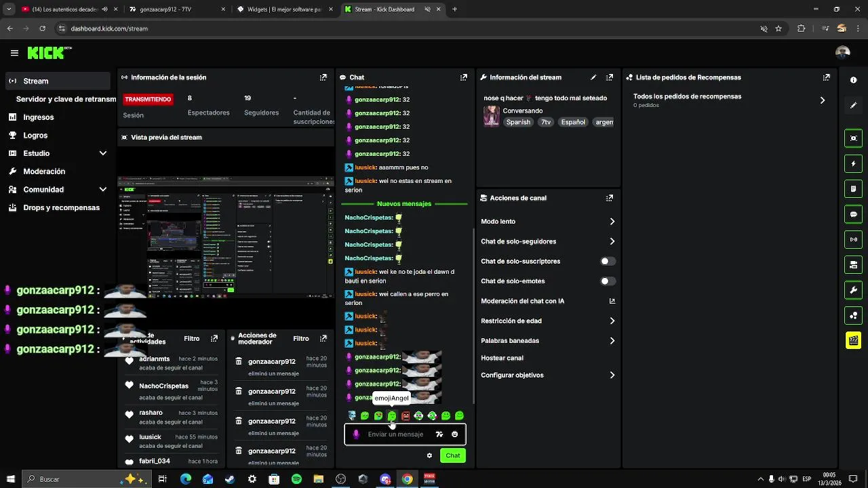Open Chat de solo-seguidores settings arrow
This screenshot has height=488, width=868.
click(x=612, y=241)
